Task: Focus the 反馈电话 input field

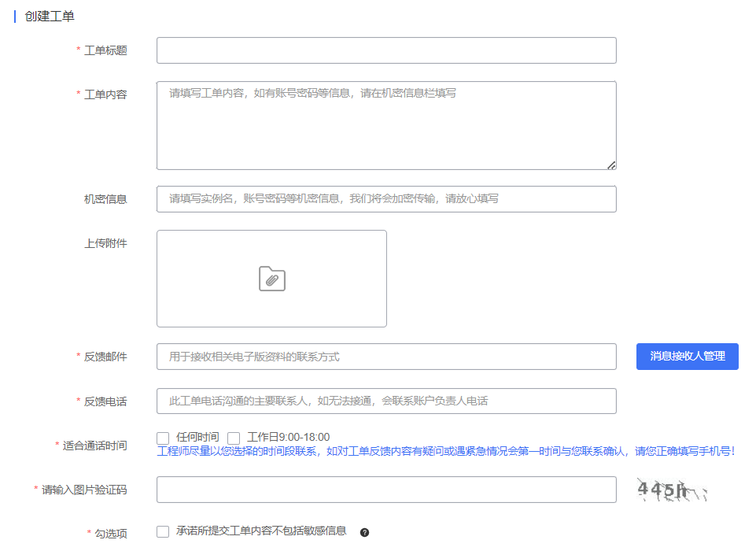Action: click(x=385, y=401)
